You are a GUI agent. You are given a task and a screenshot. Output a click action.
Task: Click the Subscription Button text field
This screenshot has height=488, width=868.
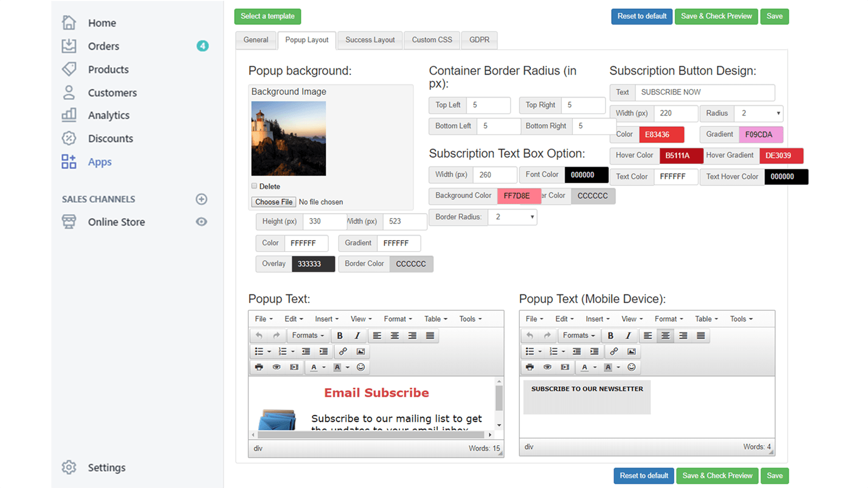(x=704, y=92)
